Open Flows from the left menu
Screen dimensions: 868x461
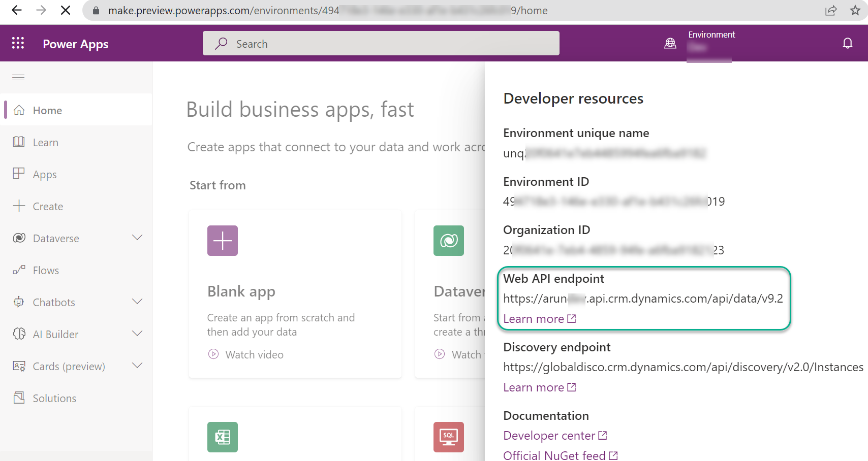[x=46, y=271]
